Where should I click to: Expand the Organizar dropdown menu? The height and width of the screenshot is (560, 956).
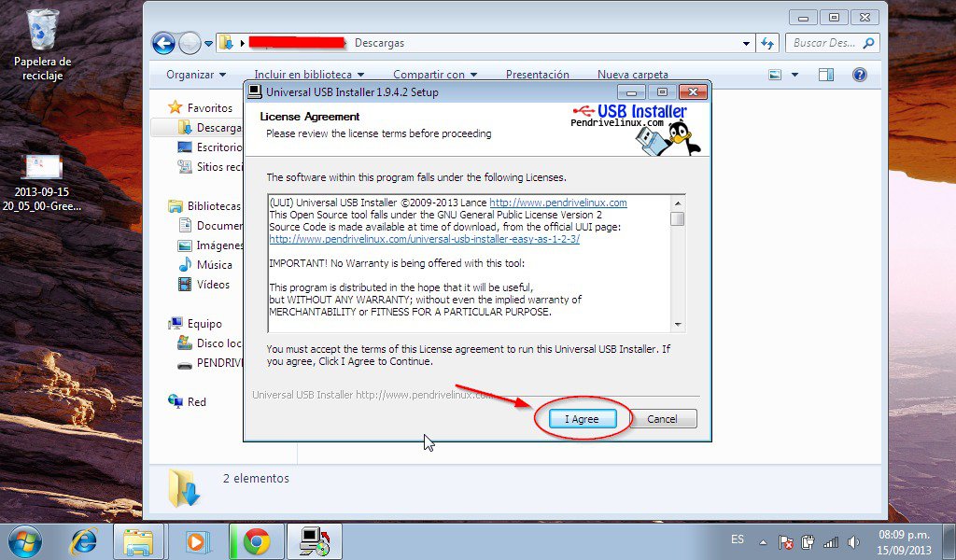point(196,75)
